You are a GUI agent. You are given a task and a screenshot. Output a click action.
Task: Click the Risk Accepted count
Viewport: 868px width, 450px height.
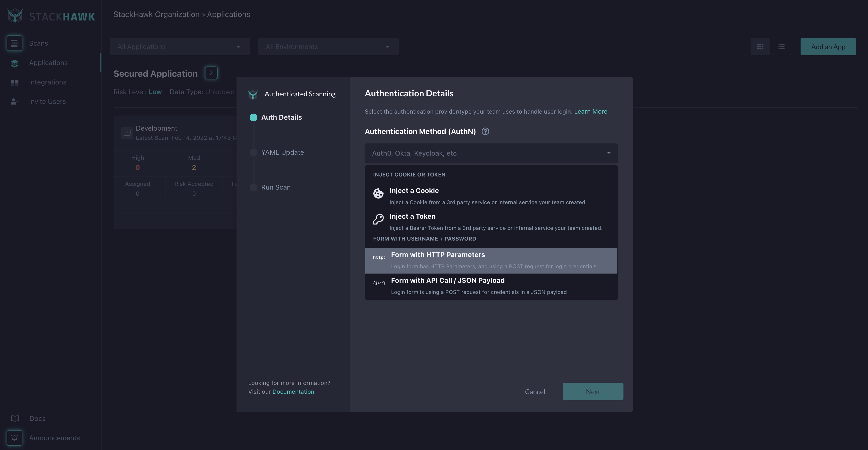[194, 194]
